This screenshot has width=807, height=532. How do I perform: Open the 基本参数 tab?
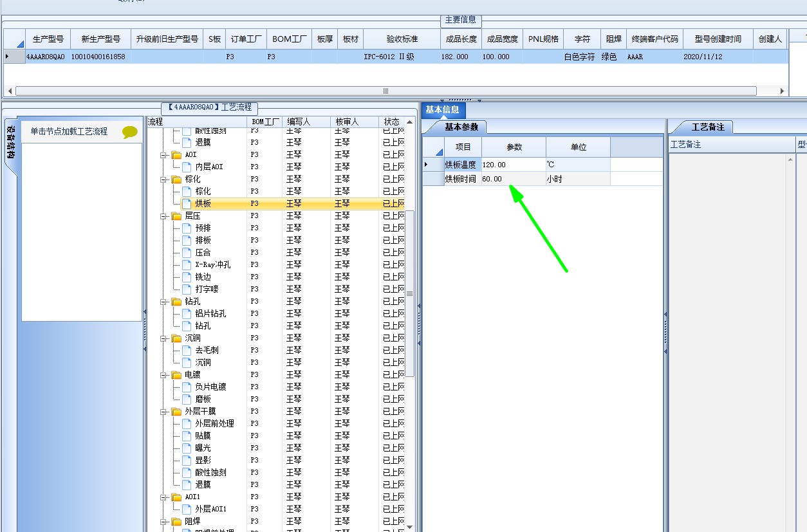click(461, 127)
